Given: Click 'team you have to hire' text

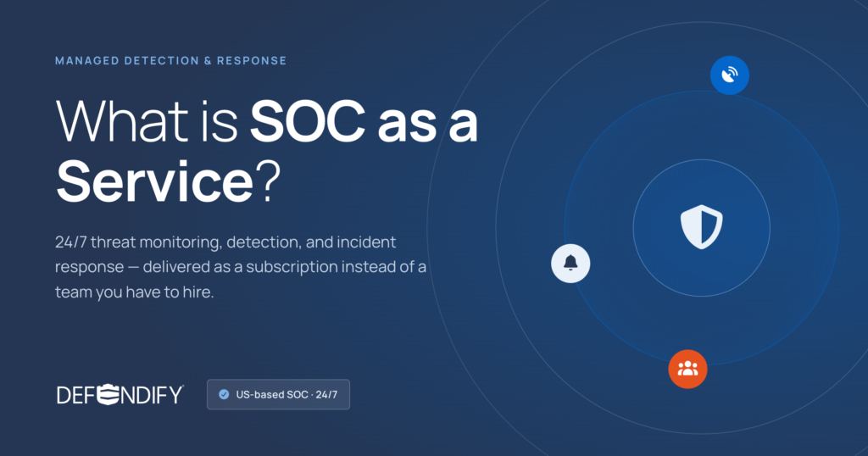Looking at the screenshot, I should click(x=134, y=292).
